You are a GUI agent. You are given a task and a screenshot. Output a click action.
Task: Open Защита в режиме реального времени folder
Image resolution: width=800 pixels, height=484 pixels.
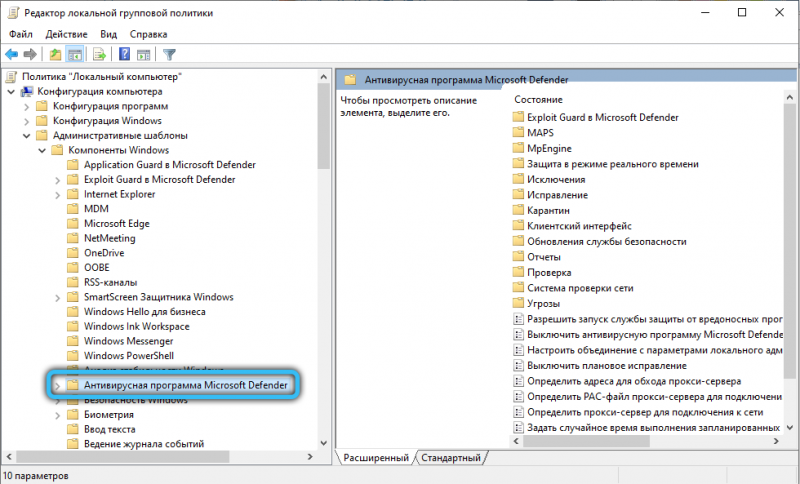[612, 164]
